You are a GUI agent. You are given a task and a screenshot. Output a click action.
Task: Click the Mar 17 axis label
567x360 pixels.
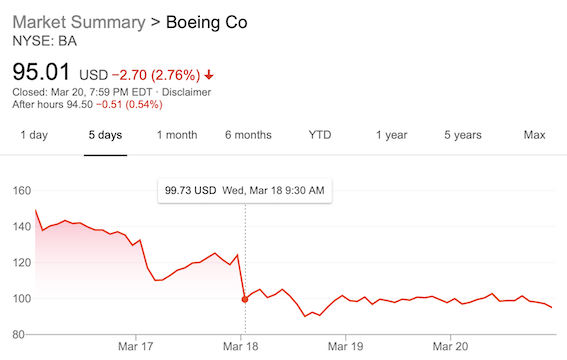coord(136,346)
